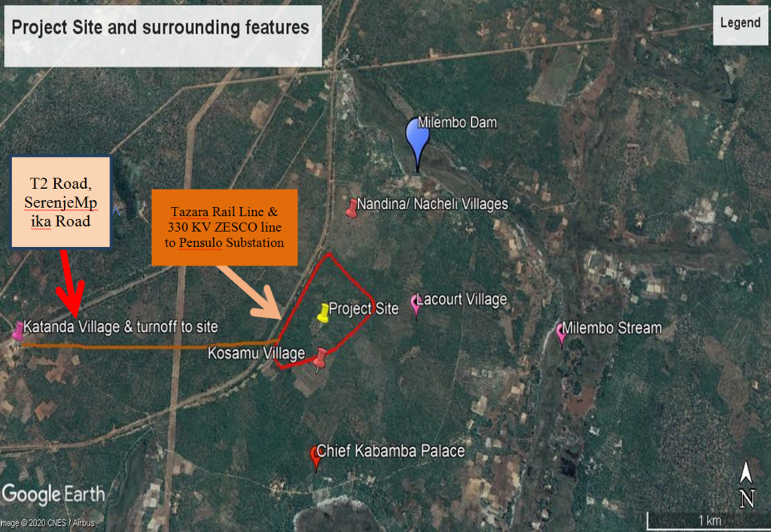Click the north arrow compass icon

[746, 484]
